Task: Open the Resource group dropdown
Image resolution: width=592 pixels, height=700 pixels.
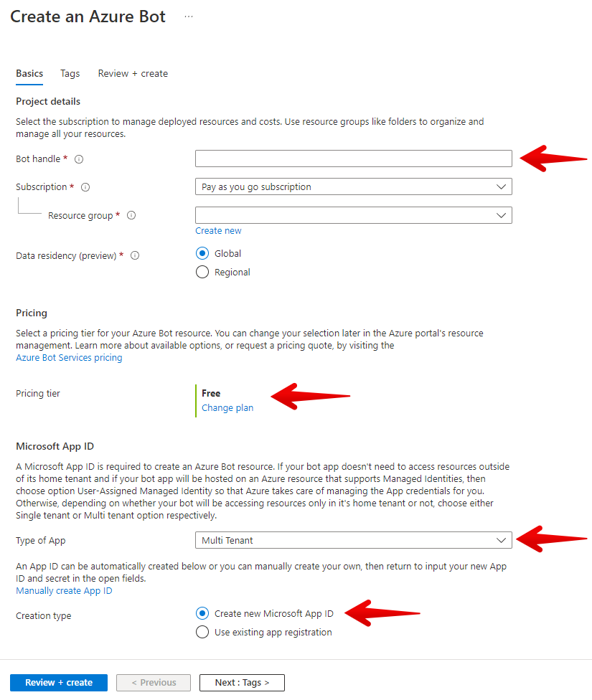Action: (x=354, y=215)
